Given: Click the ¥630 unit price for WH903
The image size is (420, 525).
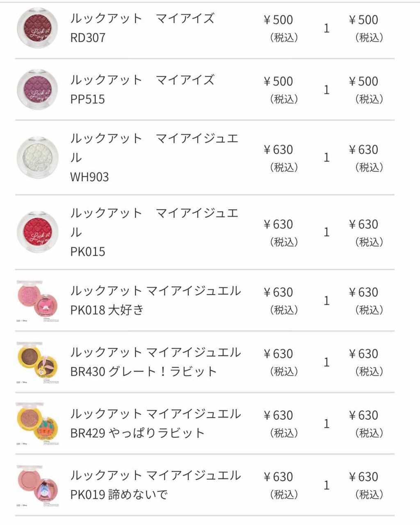Looking at the screenshot, I should pos(278,150).
